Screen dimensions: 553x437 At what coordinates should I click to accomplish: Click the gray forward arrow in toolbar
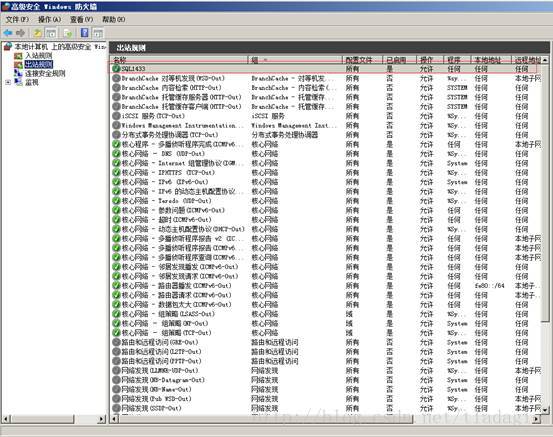coord(21,33)
